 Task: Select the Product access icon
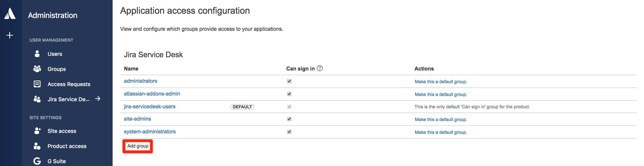click(37, 146)
